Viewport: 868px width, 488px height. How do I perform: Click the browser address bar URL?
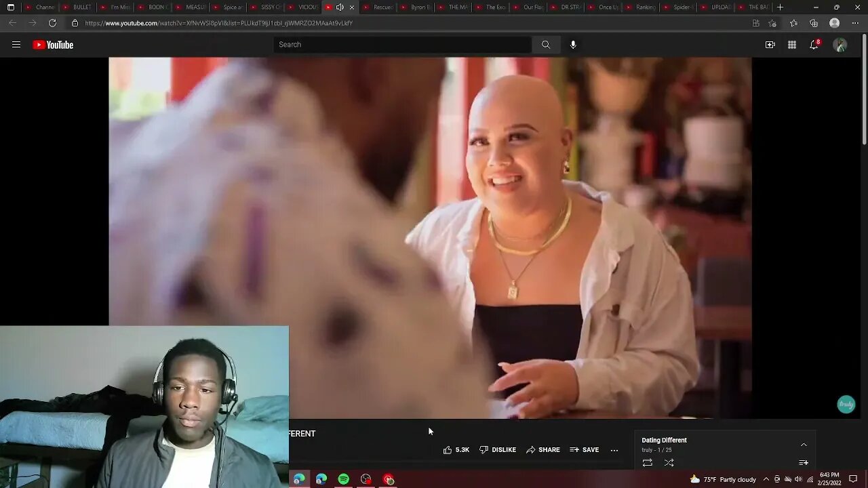tap(218, 23)
